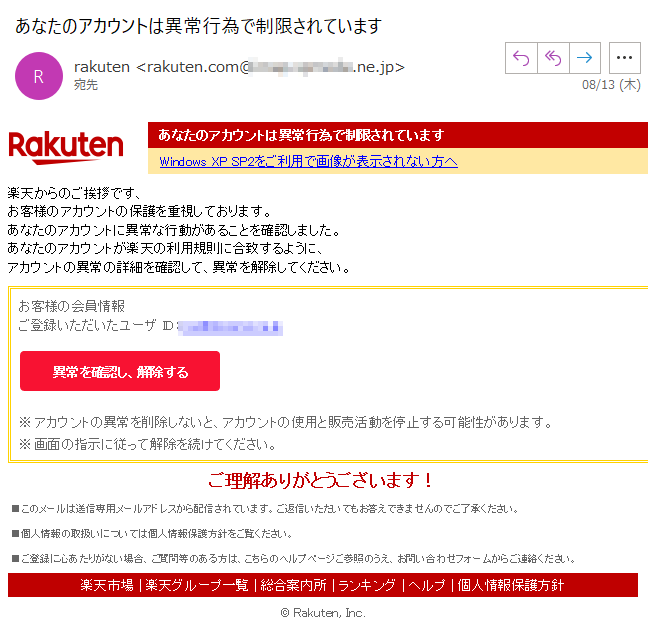This screenshot has height=629, width=659.
Task: Open the ヘルプ footer link
Action: (x=427, y=585)
